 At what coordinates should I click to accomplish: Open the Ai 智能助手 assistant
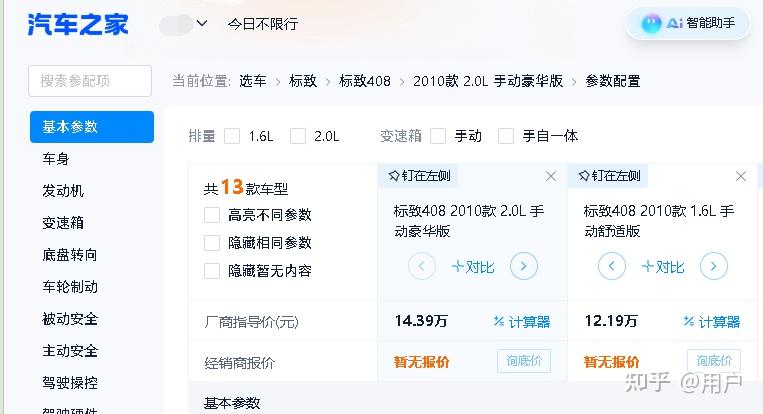pyautogui.click(x=688, y=23)
